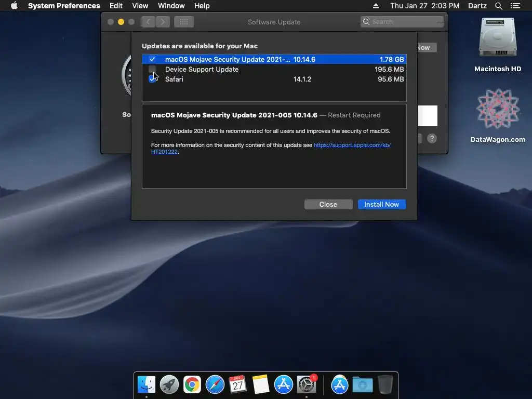Open the Dartz user menu
The height and width of the screenshot is (399, 532).
pos(477,6)
